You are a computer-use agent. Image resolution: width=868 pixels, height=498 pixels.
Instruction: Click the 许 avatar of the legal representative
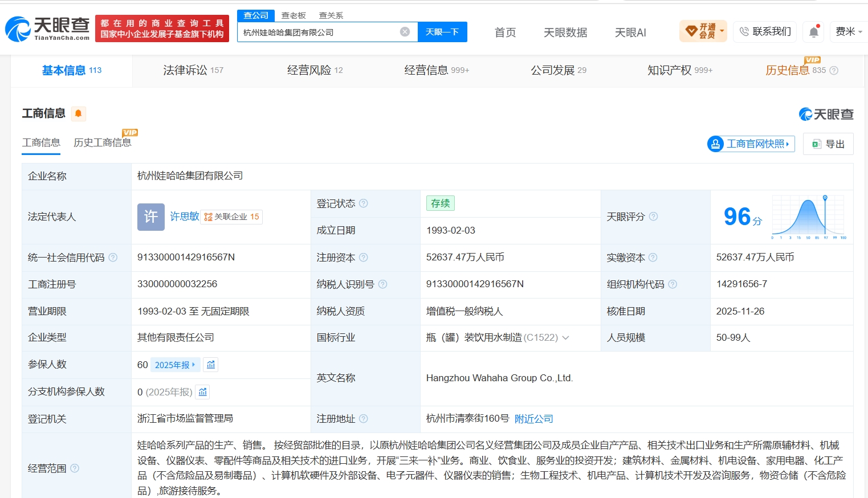pyautogui.click(x=151, y=217)
